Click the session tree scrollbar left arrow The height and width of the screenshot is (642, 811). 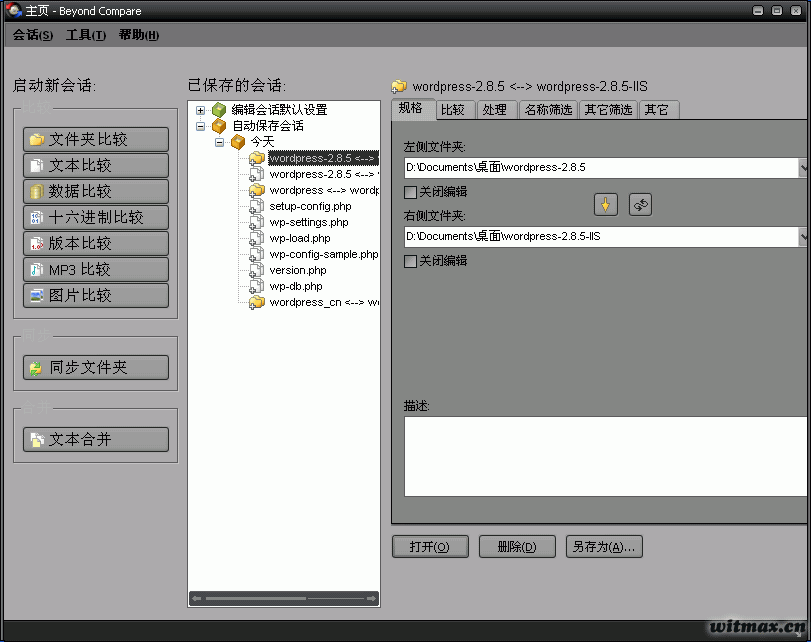196,599
